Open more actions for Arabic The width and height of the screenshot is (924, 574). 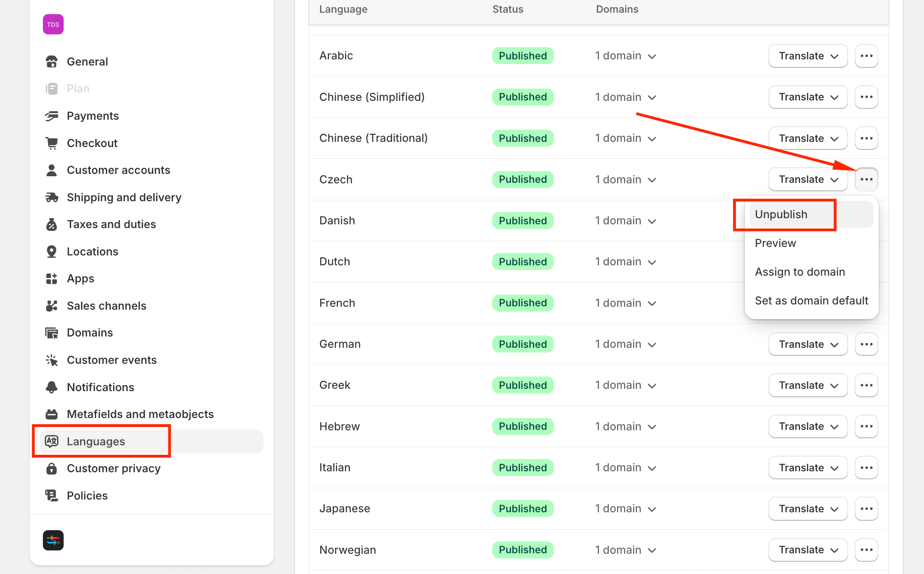pyautogui.click(x=866, y=56)
